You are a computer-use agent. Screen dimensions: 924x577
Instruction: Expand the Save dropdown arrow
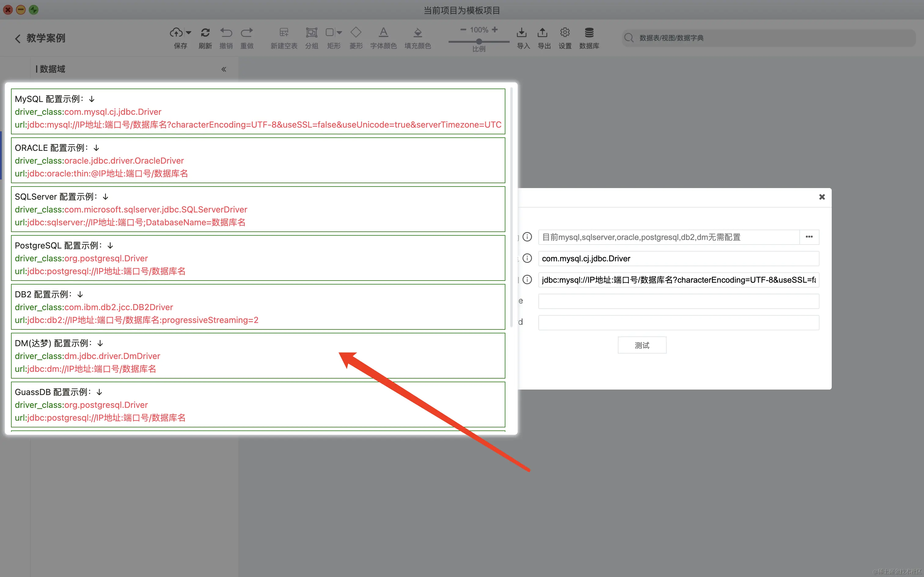pyautogui.click(x=189, y=33)
